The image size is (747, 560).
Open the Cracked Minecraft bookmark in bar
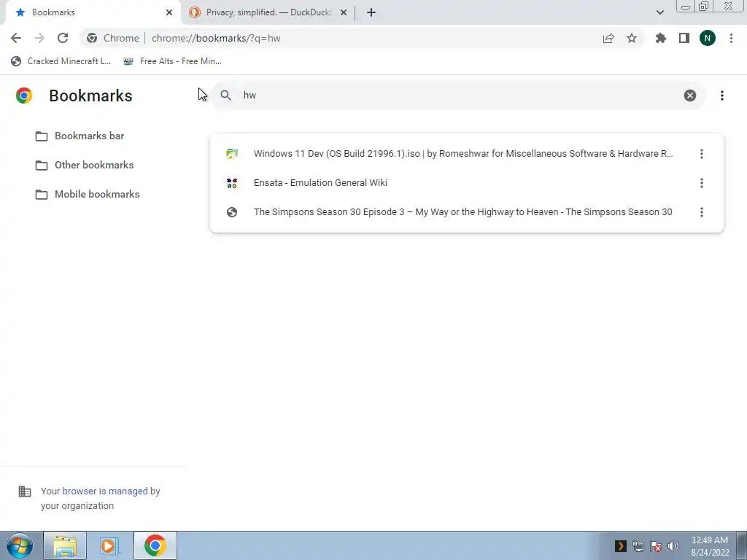click(61, 61)
